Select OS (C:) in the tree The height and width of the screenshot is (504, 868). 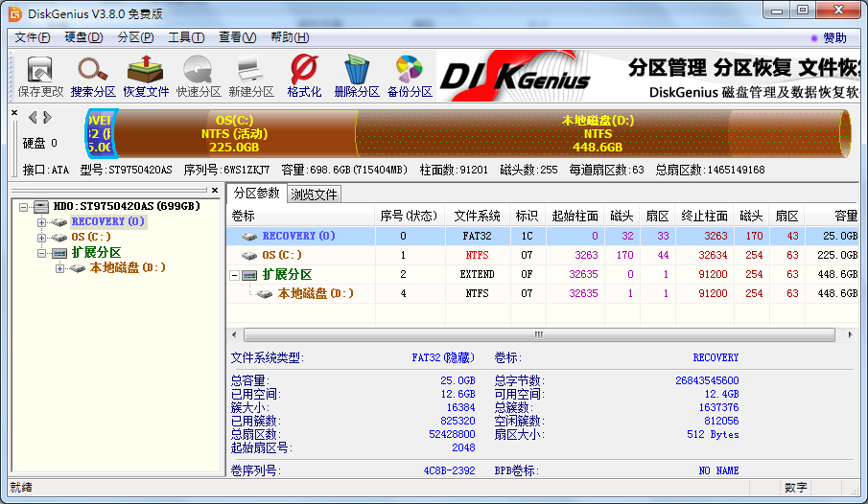(91, 238)
